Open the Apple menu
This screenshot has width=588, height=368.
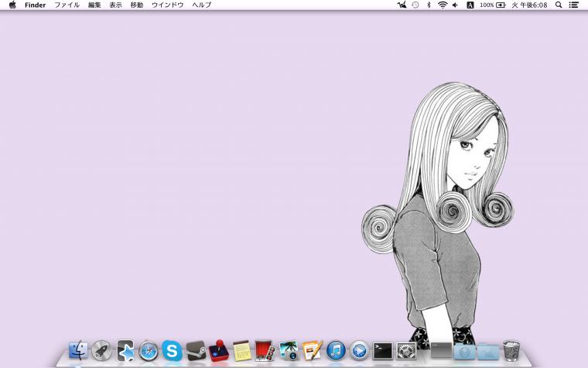pos(12,5)
